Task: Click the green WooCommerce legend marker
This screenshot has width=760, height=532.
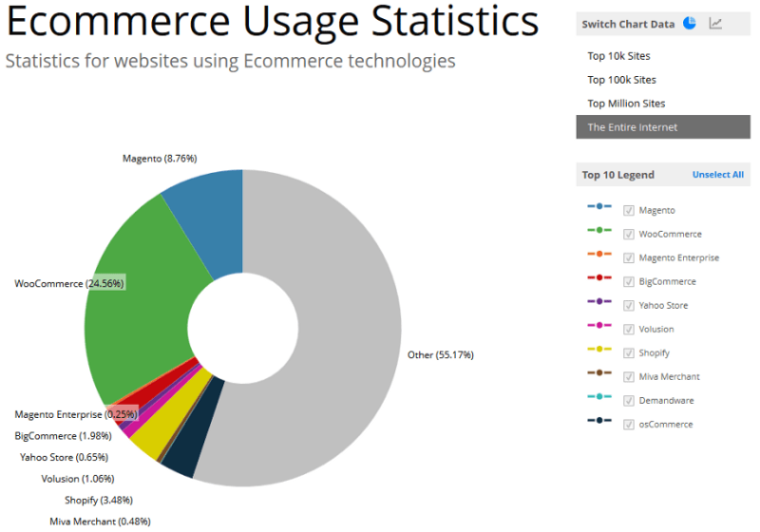Action: tap(599, 230)
